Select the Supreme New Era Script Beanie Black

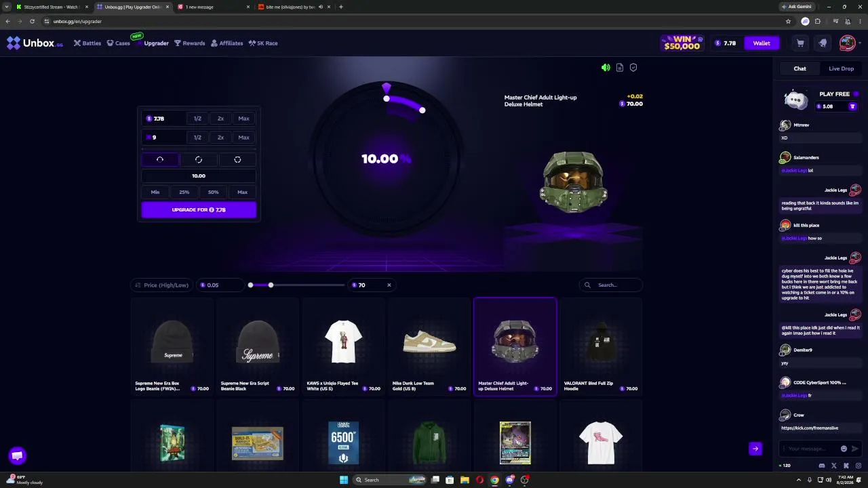point(258,347)
